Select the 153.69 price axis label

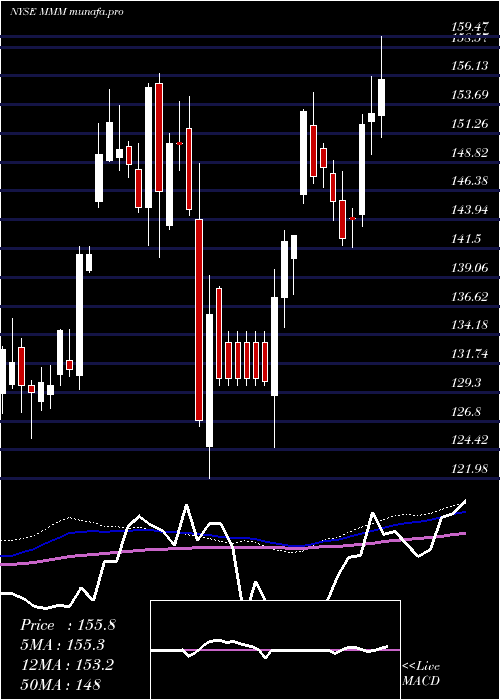(x=470, y=95)
